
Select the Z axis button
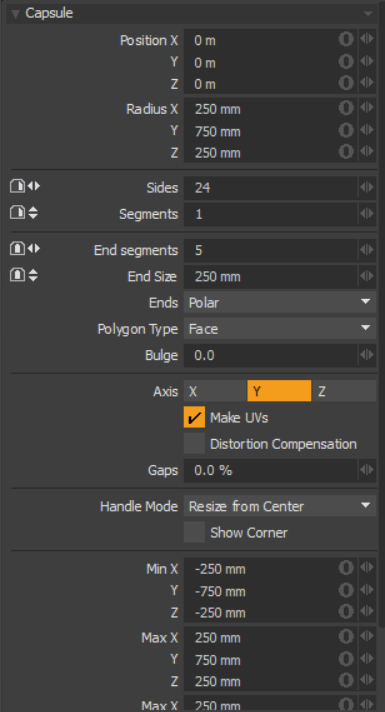click(344, 391)
